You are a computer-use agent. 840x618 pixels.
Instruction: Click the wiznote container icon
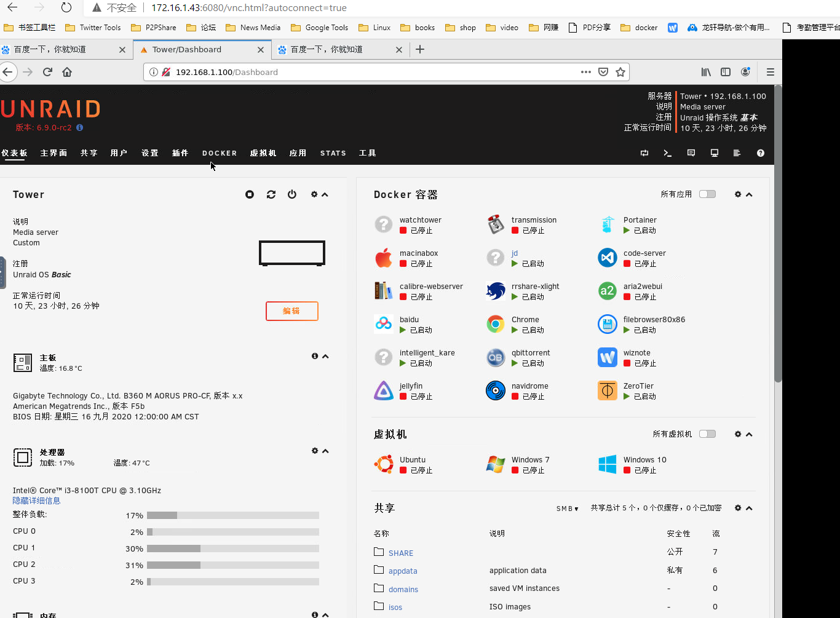click(608, 357)
